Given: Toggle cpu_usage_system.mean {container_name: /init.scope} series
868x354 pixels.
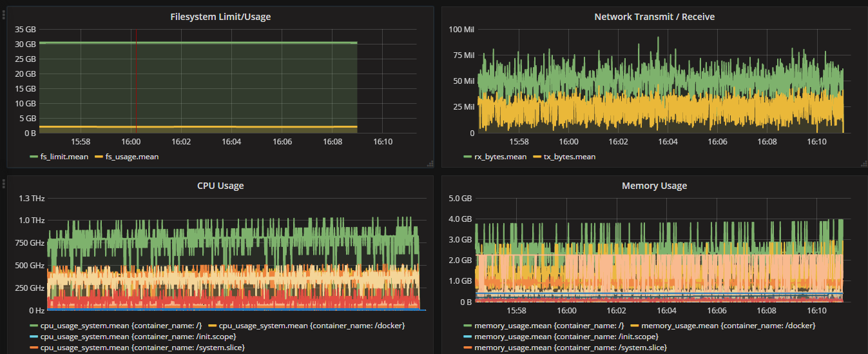Looking at the screenshot, I should click(x=138, y=337).
